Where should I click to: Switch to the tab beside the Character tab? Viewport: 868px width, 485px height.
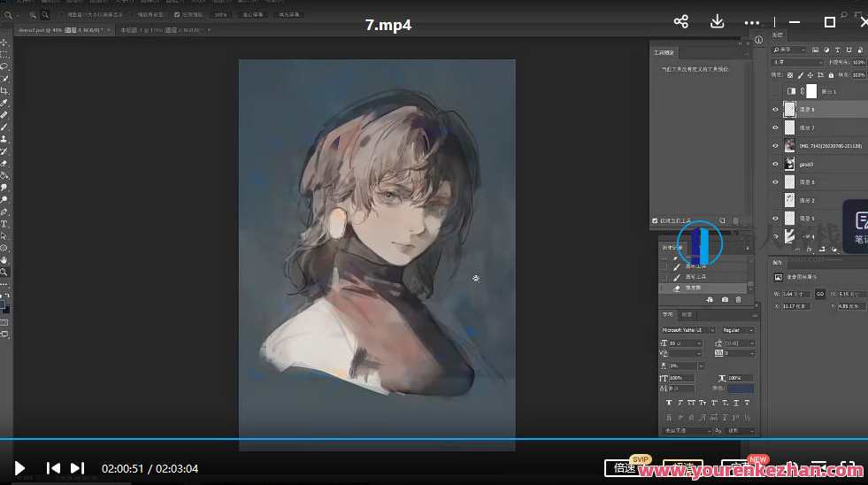[687, 314]
